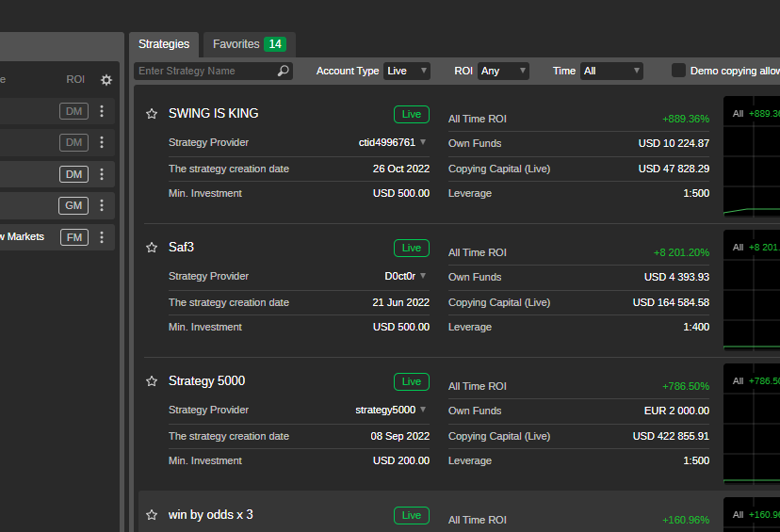Expand the strategy5000 provider arrow

(x=423, y=410)
